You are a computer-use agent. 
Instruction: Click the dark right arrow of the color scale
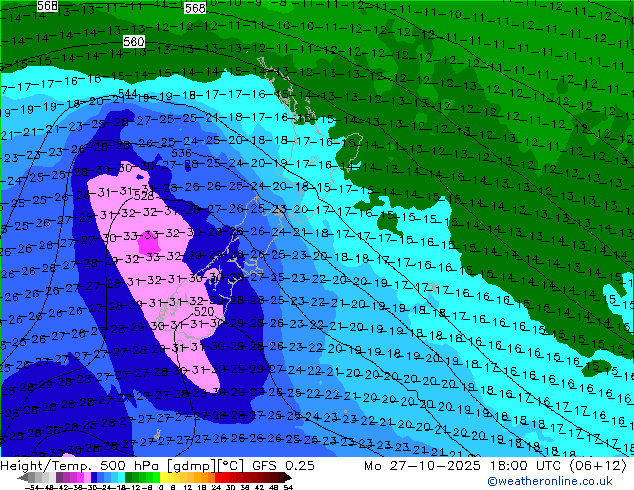pyautogui.click(x=287, y=477)
